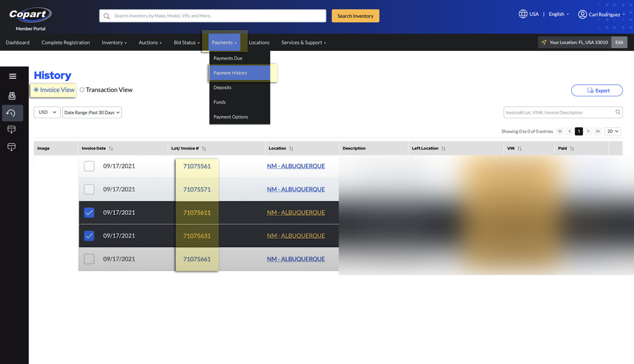The image size is (634, 364).
Task: Open the Date Range Past 30 Days dropdown
Action: pos(92,112)
